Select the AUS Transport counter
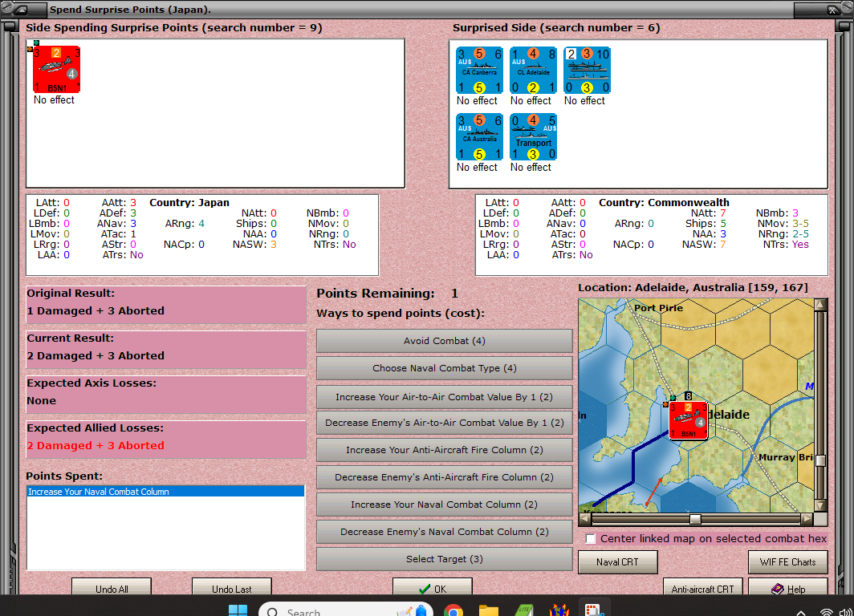854x616 pixels. [x=533, y=137]
